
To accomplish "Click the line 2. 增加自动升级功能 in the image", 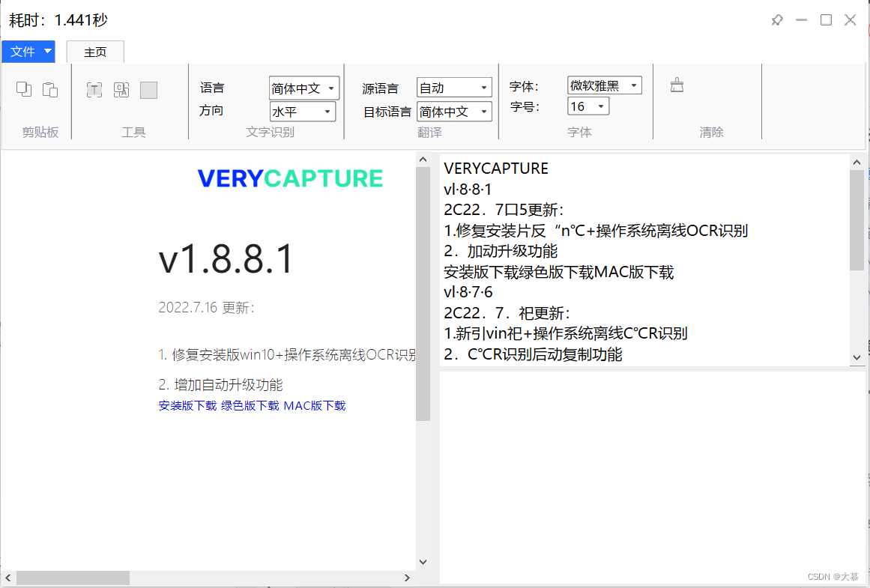I will 221,384.
